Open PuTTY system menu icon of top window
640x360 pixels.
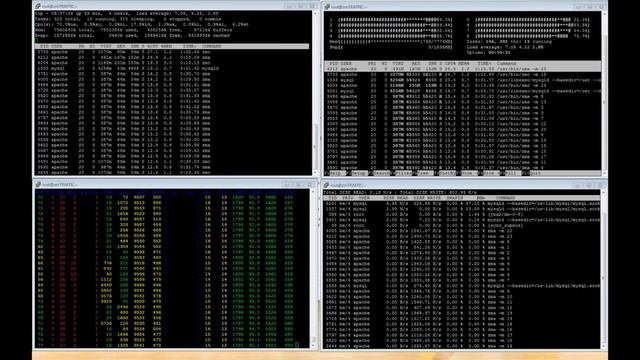tap(38, 7)
